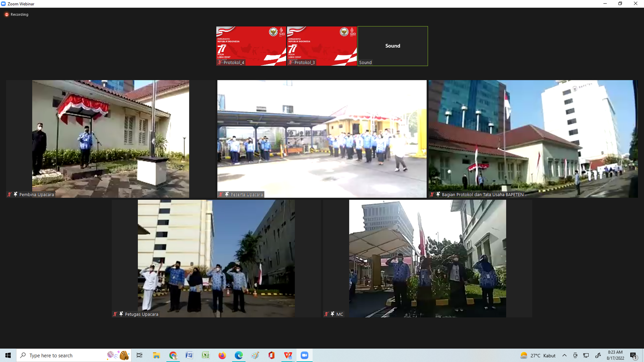Click the pin icon beside MC label

[332, 314]
